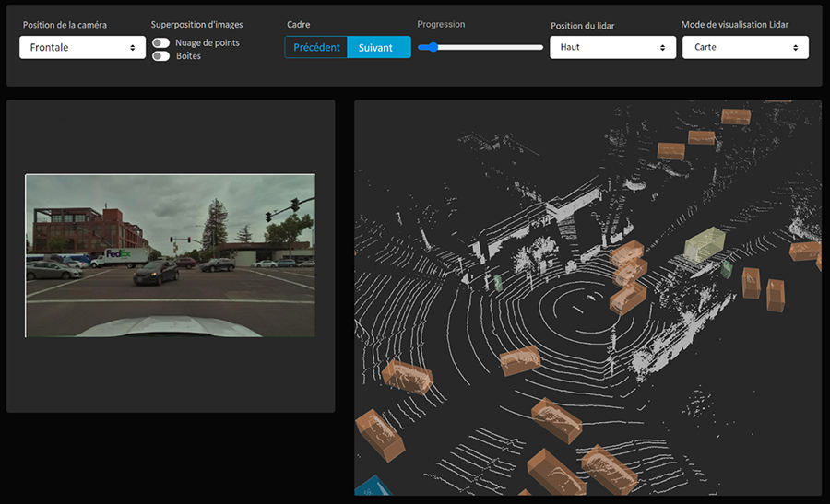Click the silver car at the camera image's left edge
Image resolution: width=830 pixels, height=504 pixels.
coord(53,270)
